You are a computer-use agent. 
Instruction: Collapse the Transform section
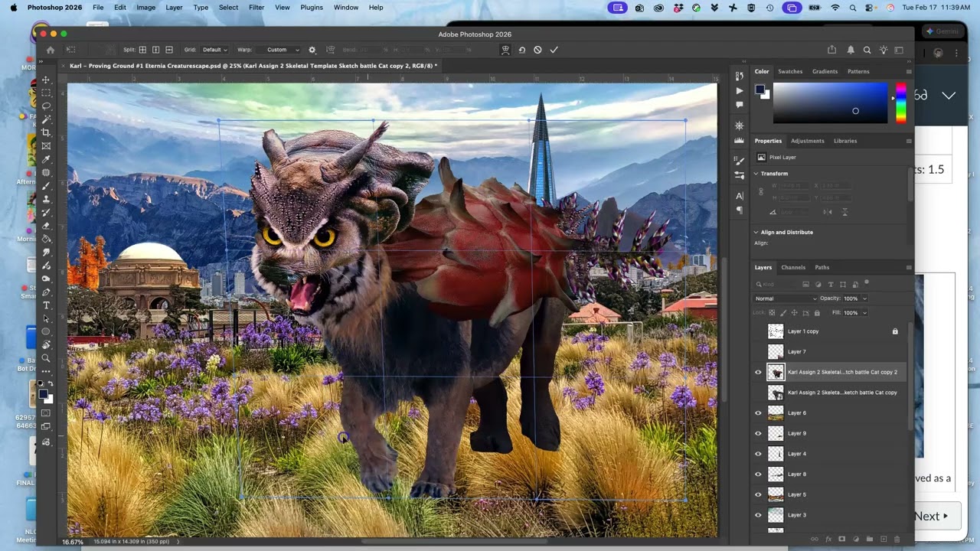(x=756, y=174)
